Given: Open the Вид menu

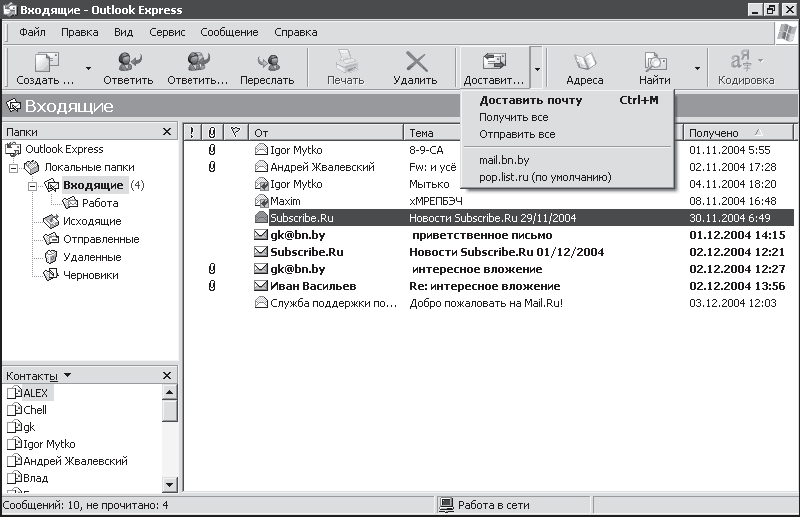Looking at the screenshot, I should tap(123, 32).
